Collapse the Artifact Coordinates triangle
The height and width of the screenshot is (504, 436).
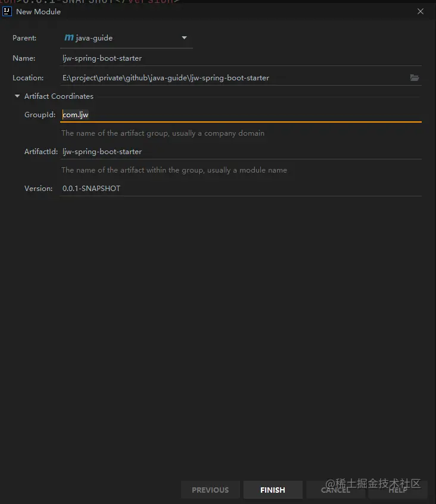[x=17, y=96]
